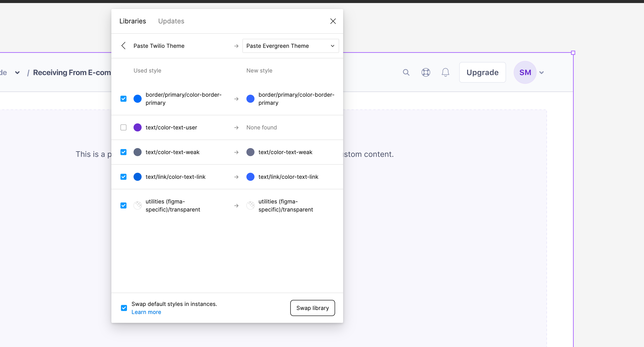Click the search icon in the canvas header
This screenshot has width=644, height=347.
point(406,73)
